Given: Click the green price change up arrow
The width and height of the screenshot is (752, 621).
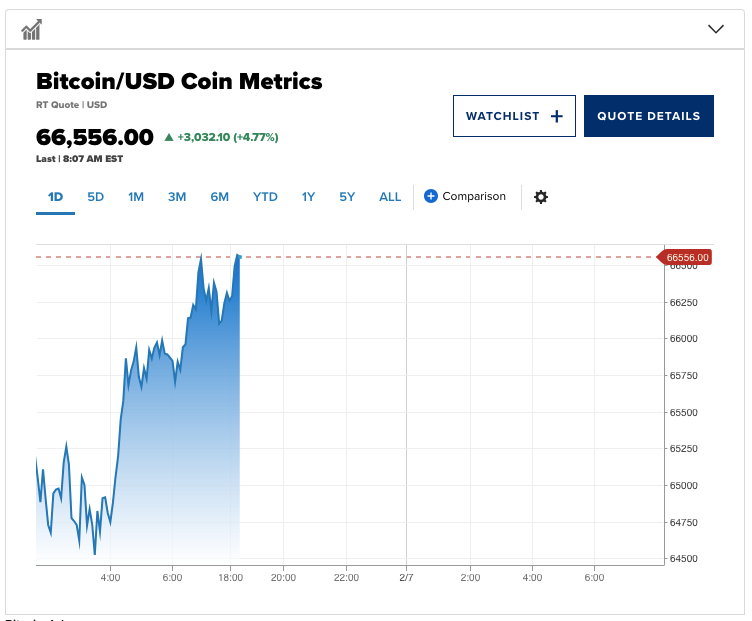Looking at the screenshot, I should point(168,137).
